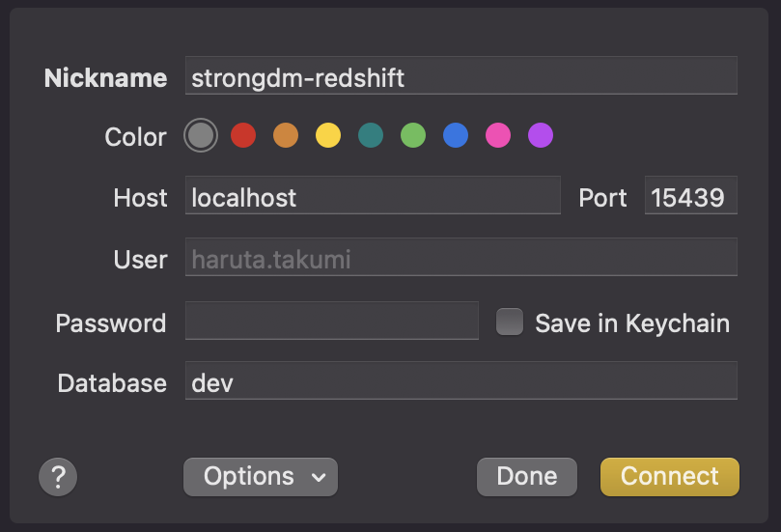Click the Done button
This screenshot has width=781, height=532.
(x=527, y=477)
